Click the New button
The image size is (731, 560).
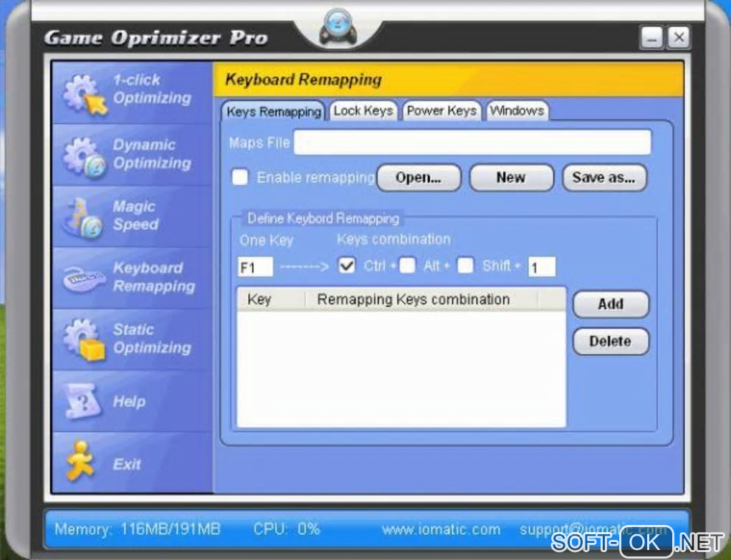point(512,178)
